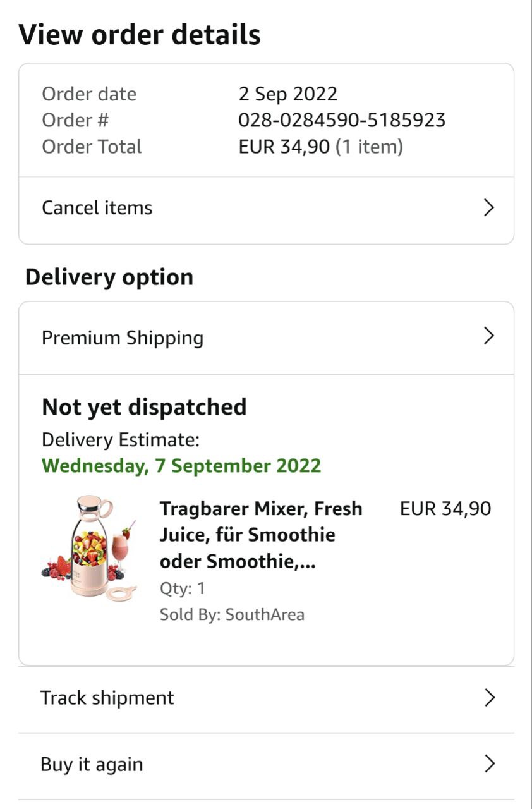Tap the order date 2 Sep 2022
Screen dimensions: 532x809
click(288, 94)
